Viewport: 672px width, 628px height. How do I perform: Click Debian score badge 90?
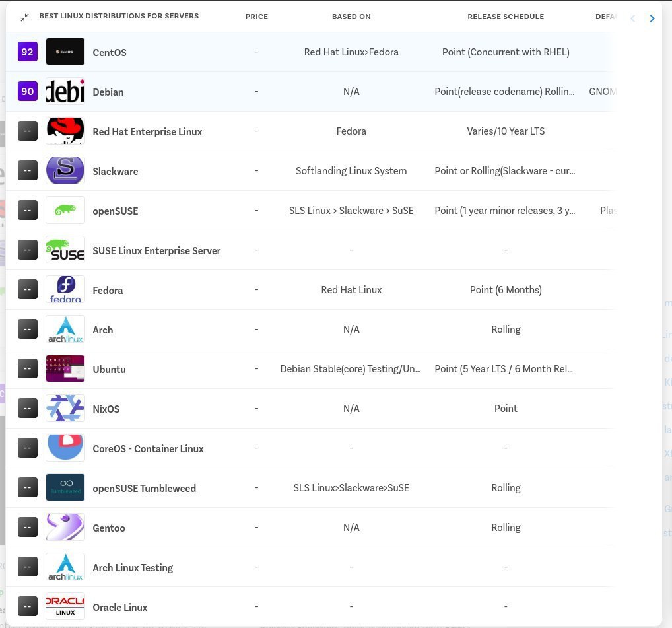[28, 91]
